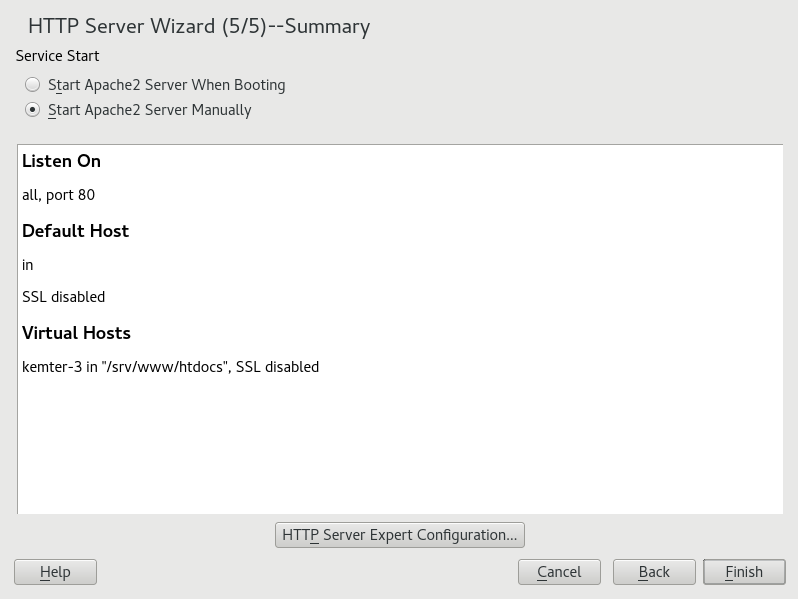
Task: Click the 'in' line under Default Host
Action: [x=28, y=265]
